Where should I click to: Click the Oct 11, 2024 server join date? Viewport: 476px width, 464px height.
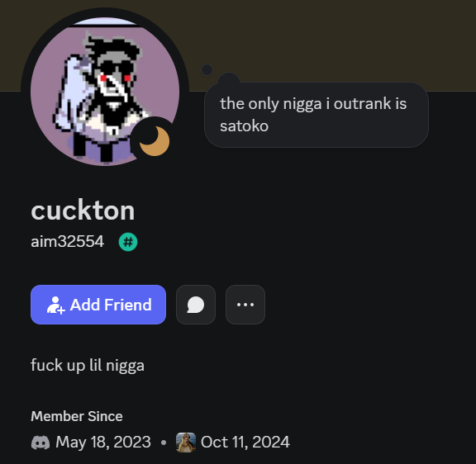(x=245, y=443)
